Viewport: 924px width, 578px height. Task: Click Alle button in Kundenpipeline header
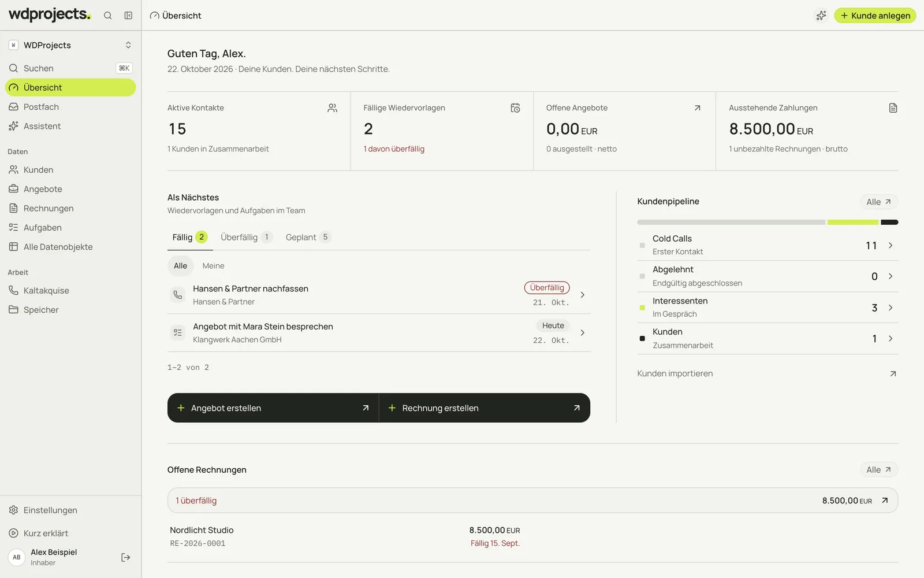(x=879, y=202)
